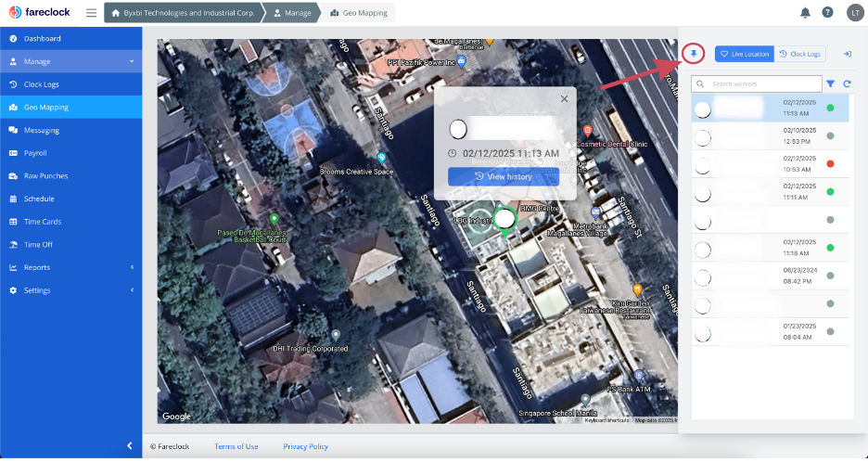Expand the Reports sidebar section

(x=70, y=267)
